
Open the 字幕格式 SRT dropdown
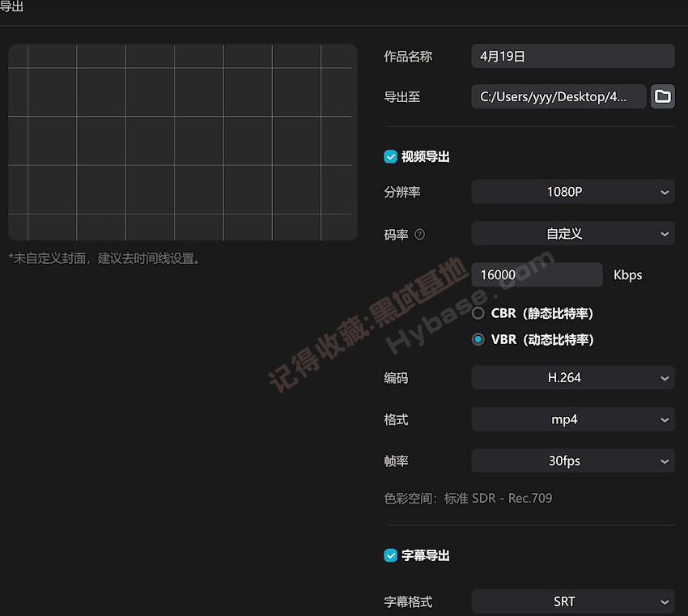pos(573,601)
